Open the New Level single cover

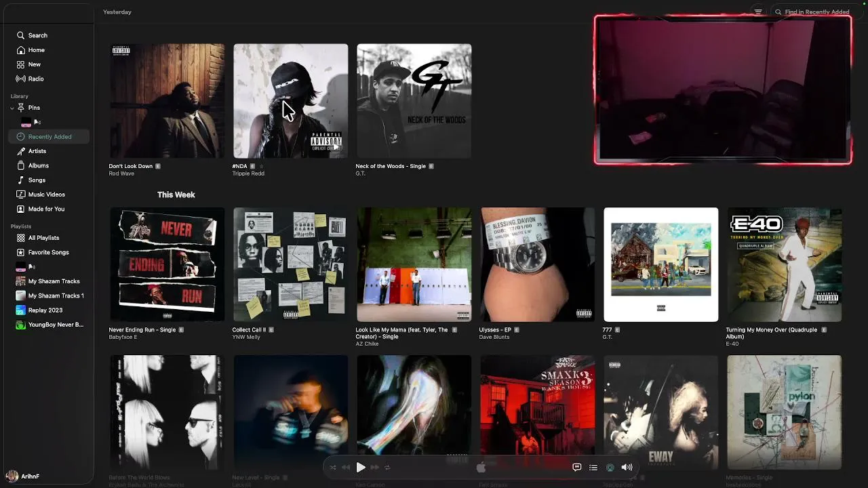click(x=291, y=412)
